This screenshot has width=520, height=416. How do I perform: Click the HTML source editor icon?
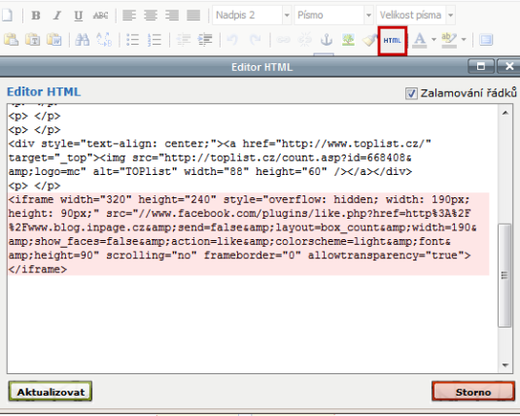392,41
